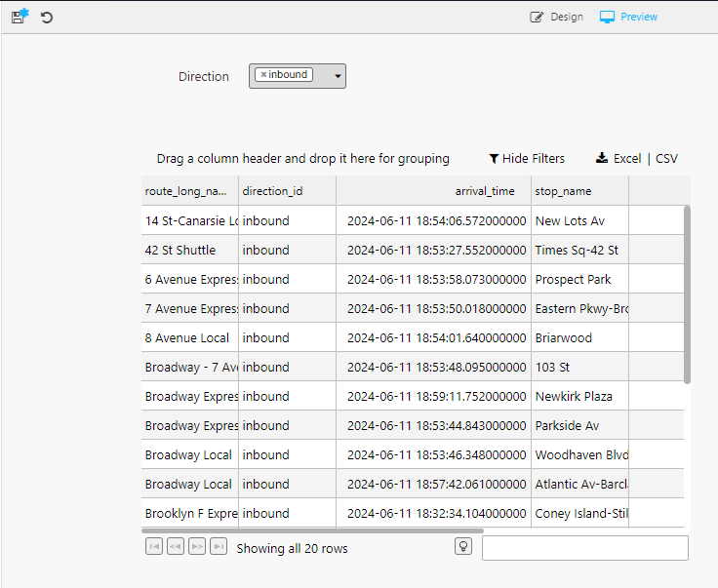
Task: Click the vertical table scrollbar
Action: (688, 293)
